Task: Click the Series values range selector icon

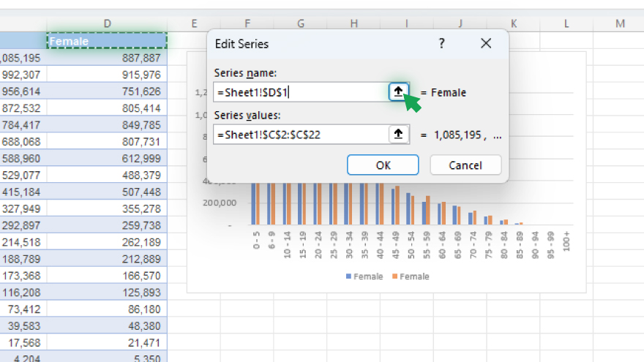Action: [398, 134]
